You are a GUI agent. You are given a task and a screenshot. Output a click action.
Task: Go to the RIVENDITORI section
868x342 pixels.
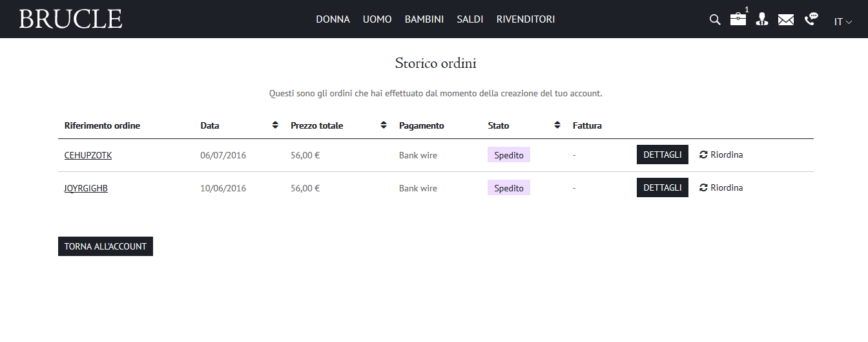pos(525,19)
